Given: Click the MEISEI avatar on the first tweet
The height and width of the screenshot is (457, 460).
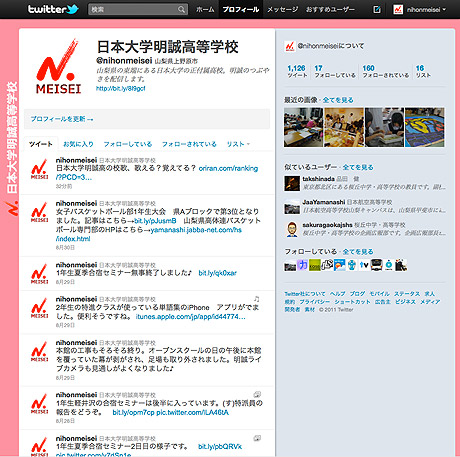Looking at the screenshot, I should 40,169.
